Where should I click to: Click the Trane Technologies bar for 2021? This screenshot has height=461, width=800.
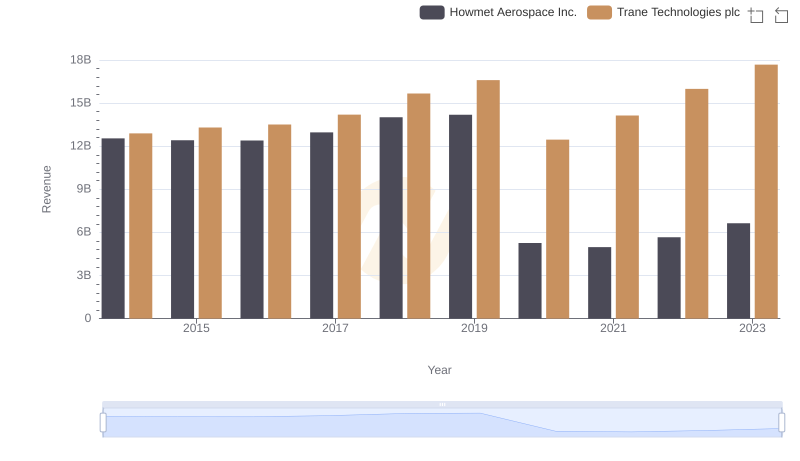627,217
